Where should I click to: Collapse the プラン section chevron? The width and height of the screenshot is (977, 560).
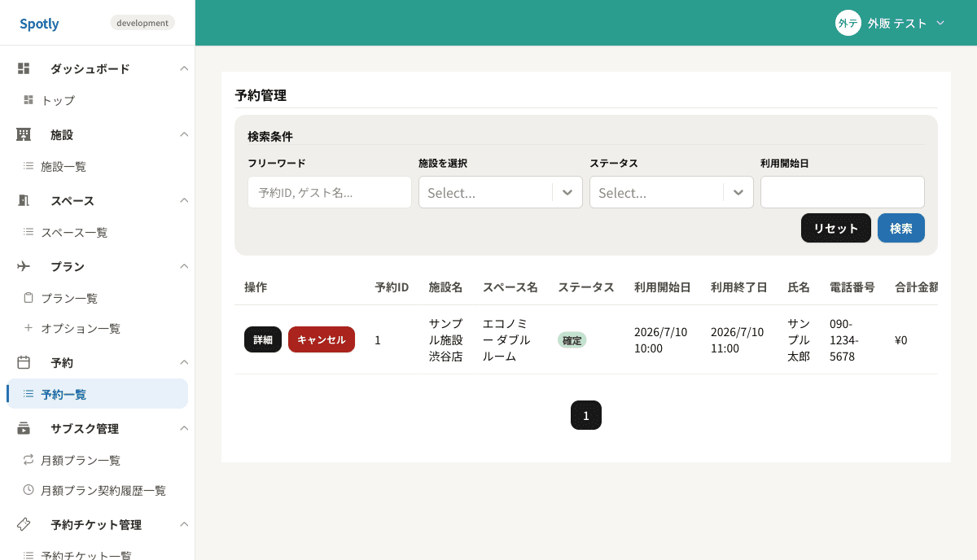[x=184, y=266]
